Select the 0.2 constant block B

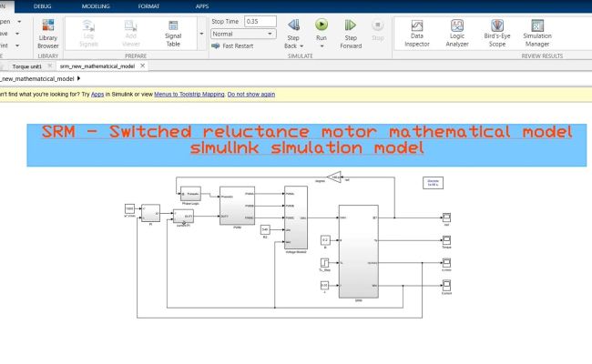tap(325, 240)
